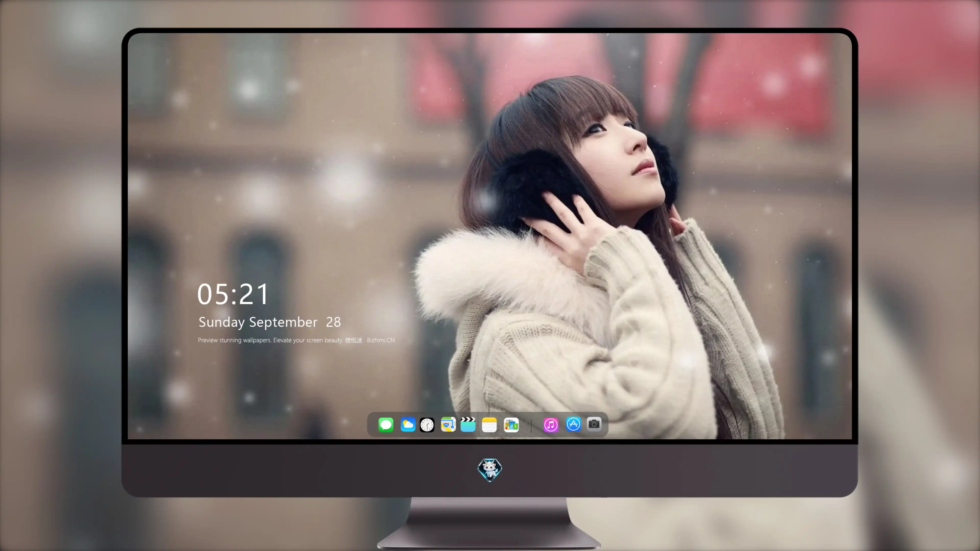Click the dragon mascot logo on monitor chin
This screenshot has height=551, width=980.
pyautogui.click(x=490, y=470)
